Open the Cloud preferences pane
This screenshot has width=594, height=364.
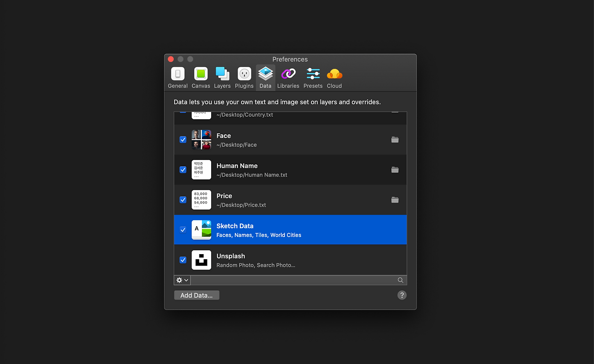pyautogui.click(x=334, y=77)
